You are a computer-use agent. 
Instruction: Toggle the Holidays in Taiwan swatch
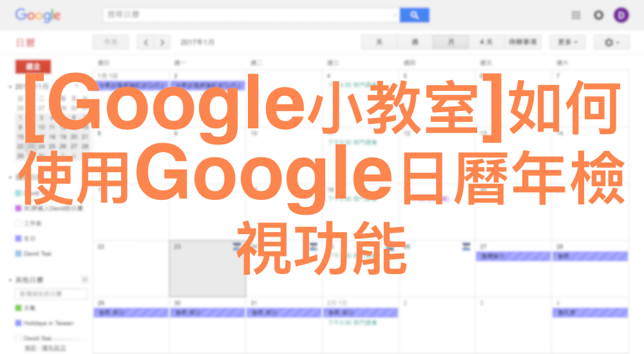click(x=18, y=323)
